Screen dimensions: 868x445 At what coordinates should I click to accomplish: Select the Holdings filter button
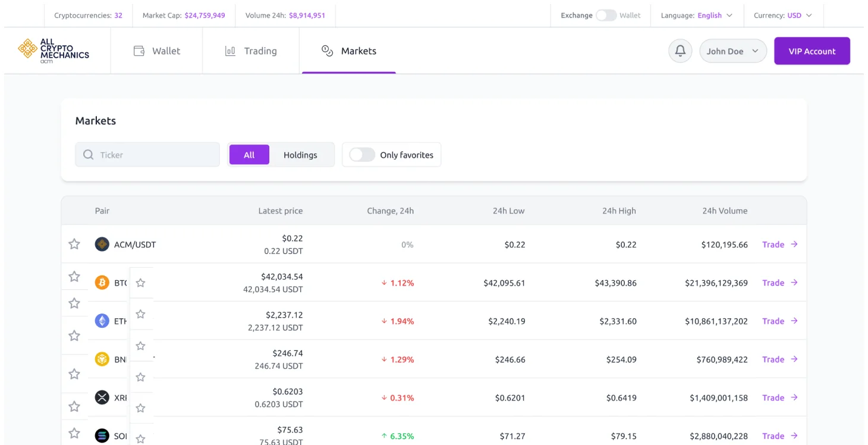(x=301, y=154)
